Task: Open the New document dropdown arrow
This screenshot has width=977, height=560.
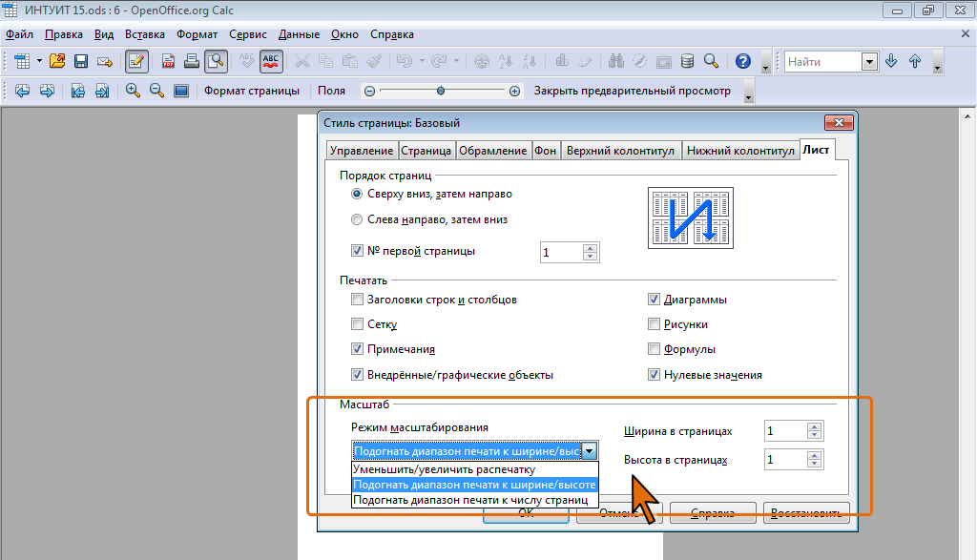Action: click(x=39, y=61)
